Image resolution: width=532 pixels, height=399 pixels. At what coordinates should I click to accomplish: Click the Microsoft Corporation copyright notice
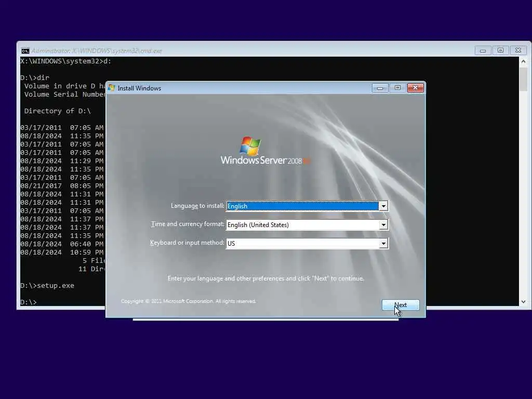coord(188,301)
